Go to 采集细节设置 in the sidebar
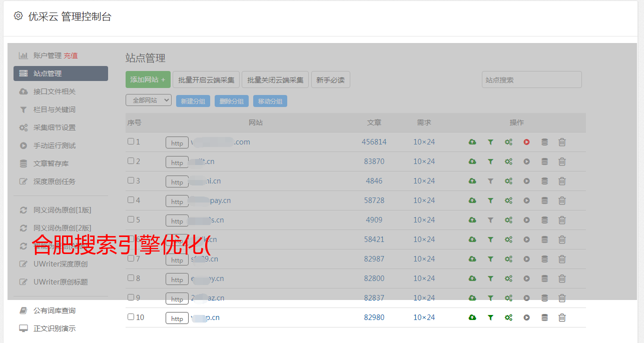The height and width of the screenshot is (343, 644). (x=54, y=127)
